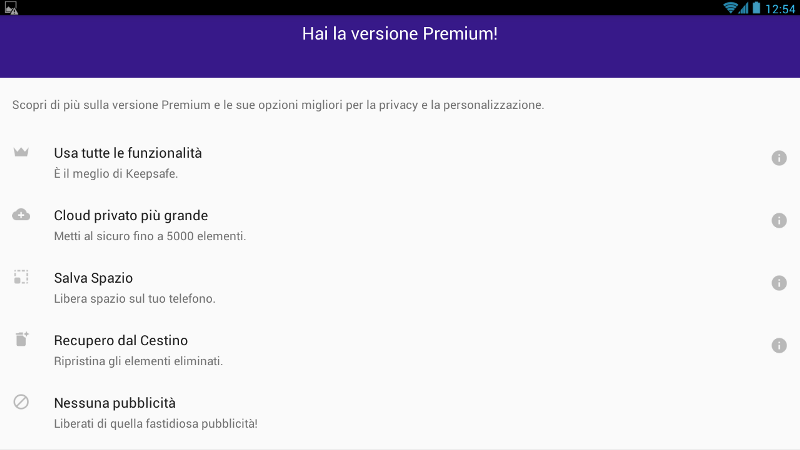This screenshot has height=450, width=800.
Task: Open info for Usa tutte le funzionalità
Action: point(779,158)
